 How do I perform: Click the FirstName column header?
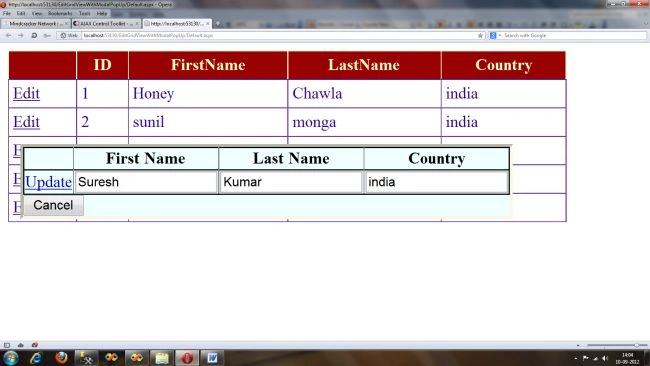(208, 65)
